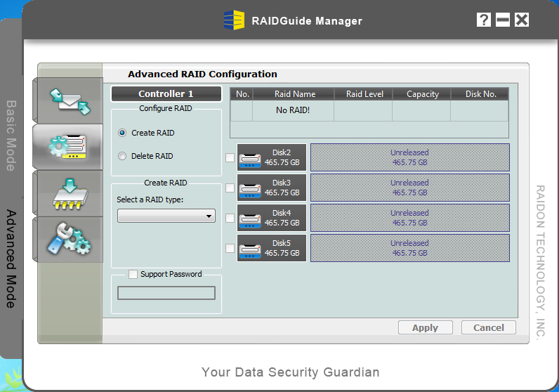
Task: Click the Disk3 drive icon
Action: click(x=250, y=188)
